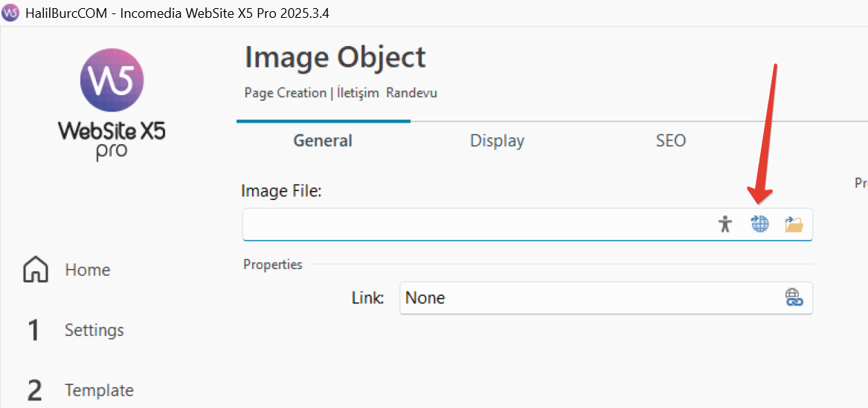Screen dimensions: 868x408
Task: Click the title bar W5 app icon
Action: tap(11, 13)
